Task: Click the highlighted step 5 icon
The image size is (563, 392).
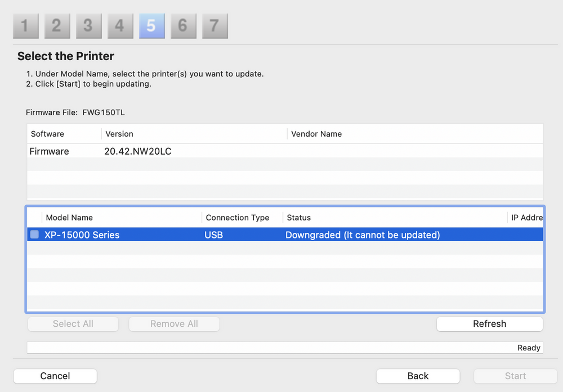Action: (x=151, y=26)
